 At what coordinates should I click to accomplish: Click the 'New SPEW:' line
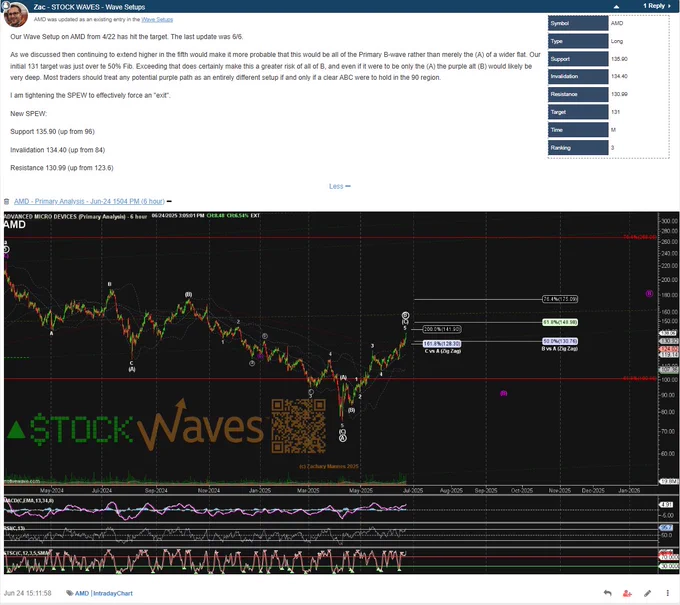click(28, 114)
